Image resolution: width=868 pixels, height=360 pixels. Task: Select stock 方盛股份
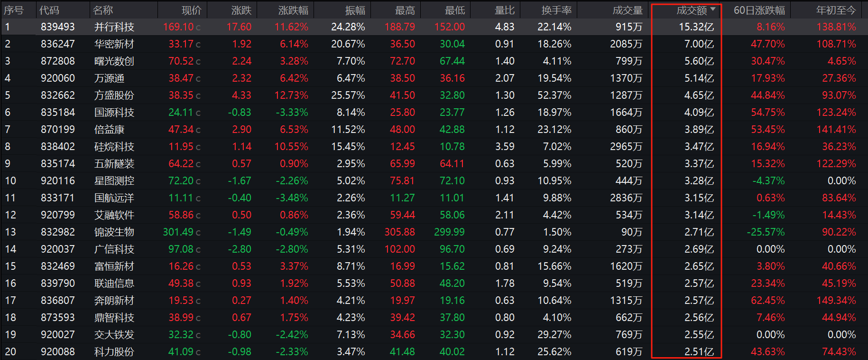pos(114,95)
